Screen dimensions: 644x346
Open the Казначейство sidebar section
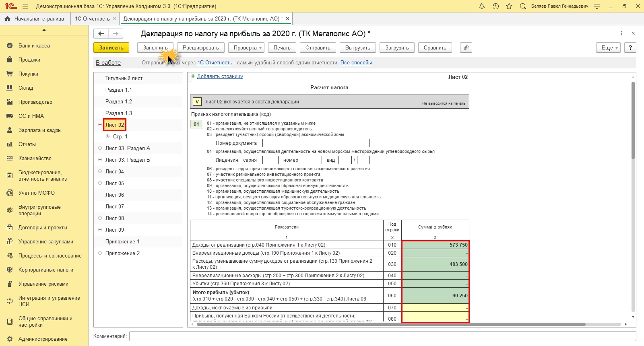(x=35, y=158)
